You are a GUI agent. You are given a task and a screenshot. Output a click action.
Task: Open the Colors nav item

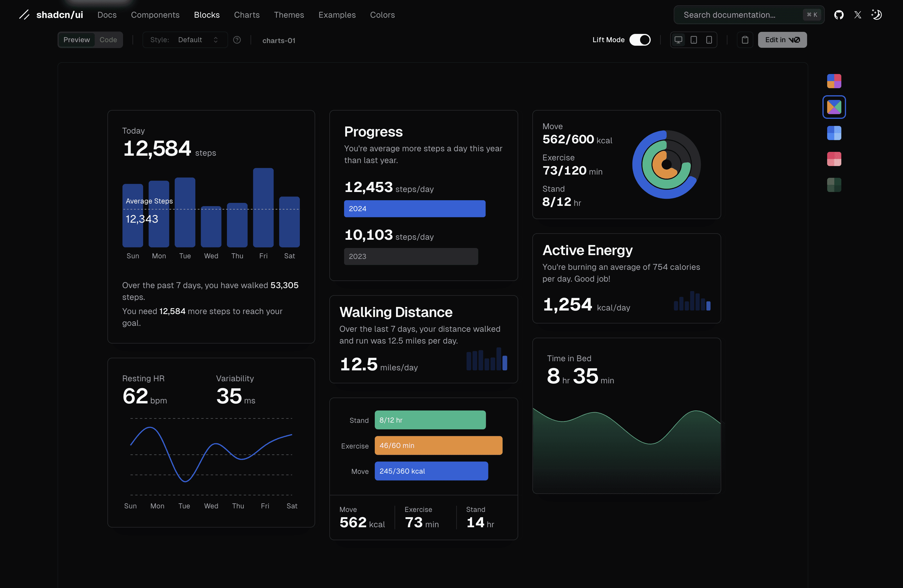(x=382, y=15)
